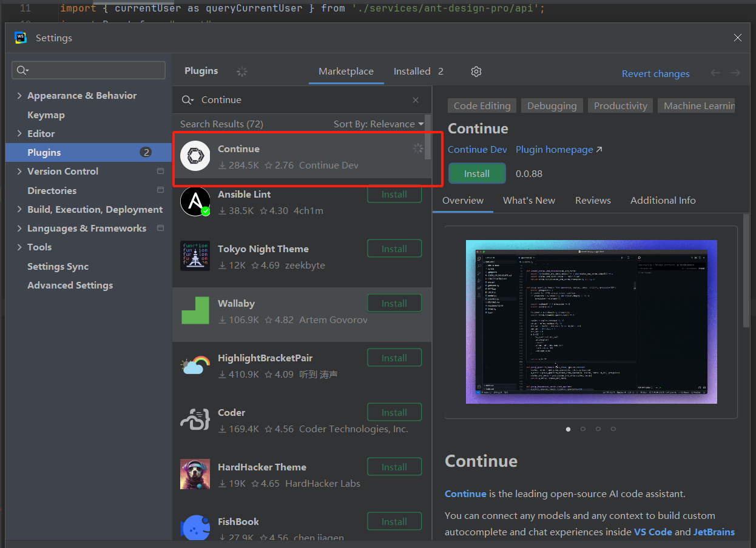The image size is (756, 548).
Task: Click the FishBook blue fish icon
Action: tap(195, 527)
